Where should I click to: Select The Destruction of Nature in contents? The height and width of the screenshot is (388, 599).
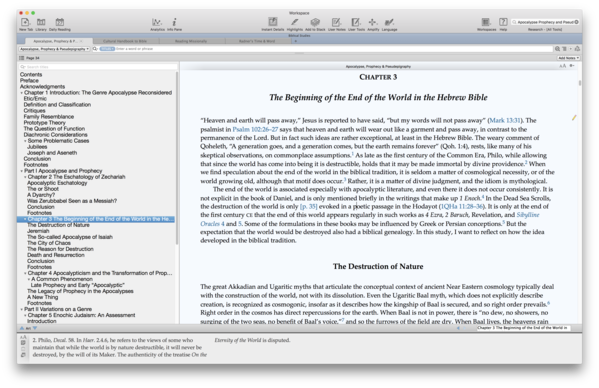(x=58, y=225)
